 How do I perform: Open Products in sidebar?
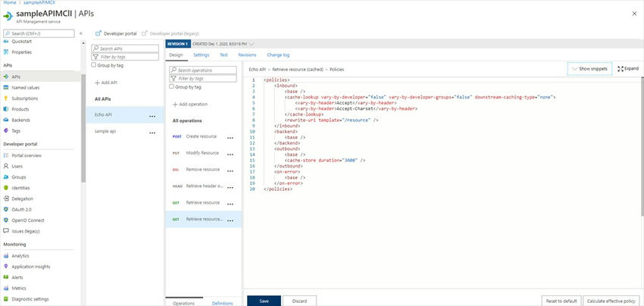pos(20,109)
